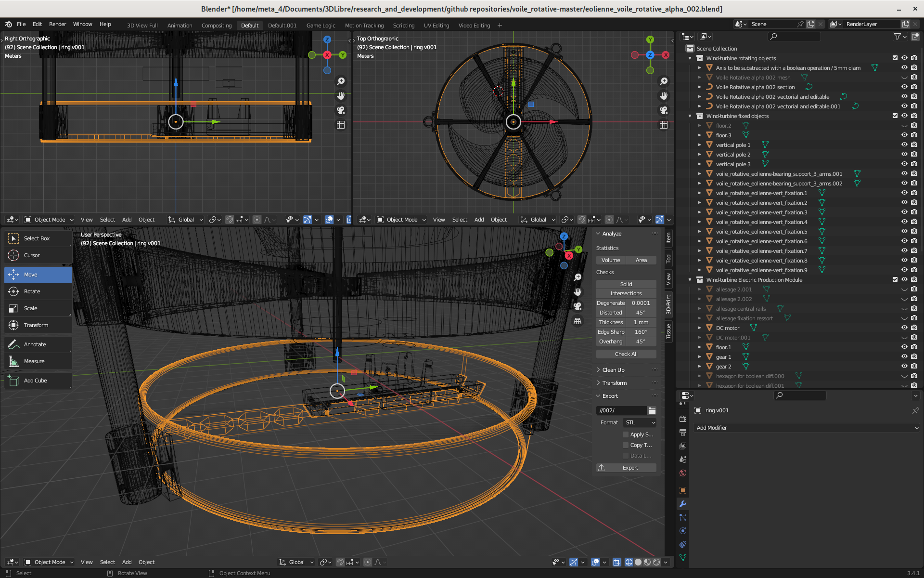Click pan hand icon in Top Orthographic viewport
This screenshot has width=924, height=578.
664,96
